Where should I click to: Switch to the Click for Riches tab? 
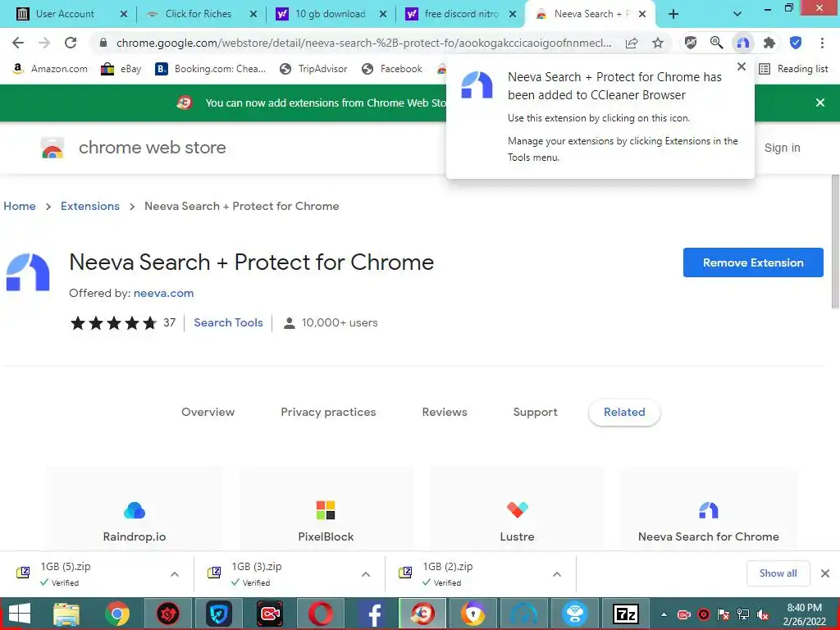click(x=199, y=14)
